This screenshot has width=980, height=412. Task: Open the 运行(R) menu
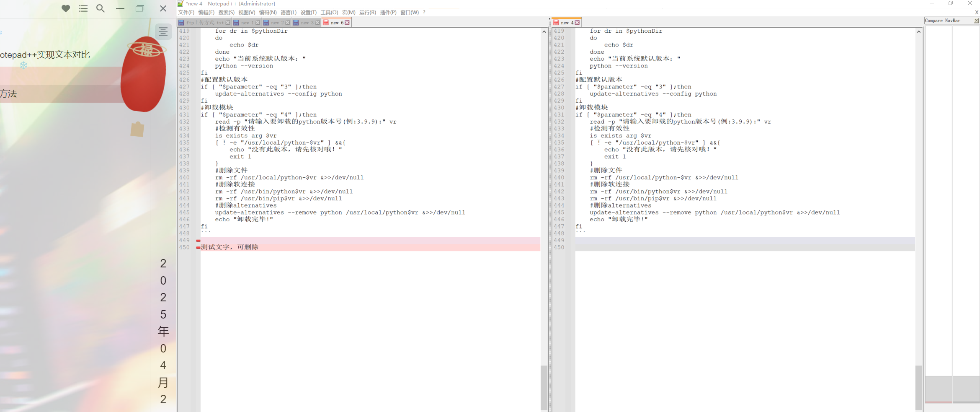tap(367, 12)
